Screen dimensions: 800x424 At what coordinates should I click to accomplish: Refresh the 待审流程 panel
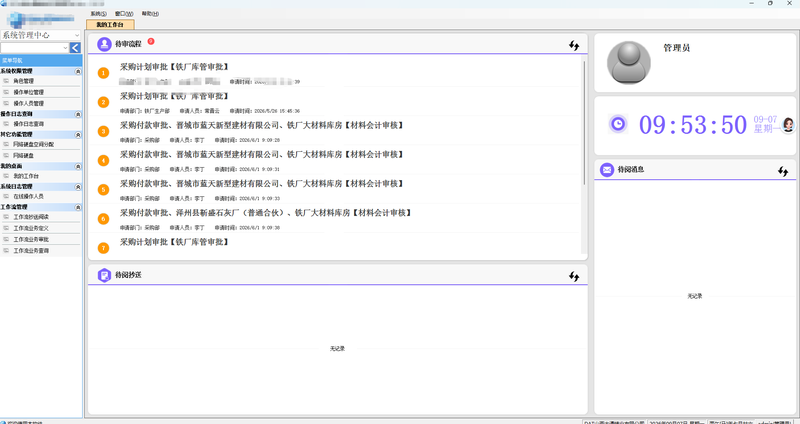coord(574,45)
